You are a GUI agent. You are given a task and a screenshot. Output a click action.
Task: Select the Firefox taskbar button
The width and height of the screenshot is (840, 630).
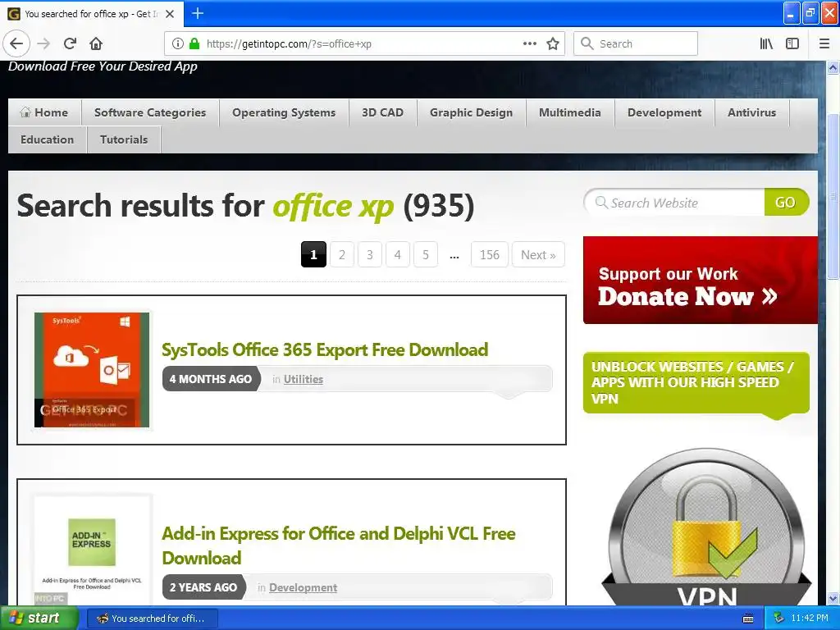pos(152,619)
